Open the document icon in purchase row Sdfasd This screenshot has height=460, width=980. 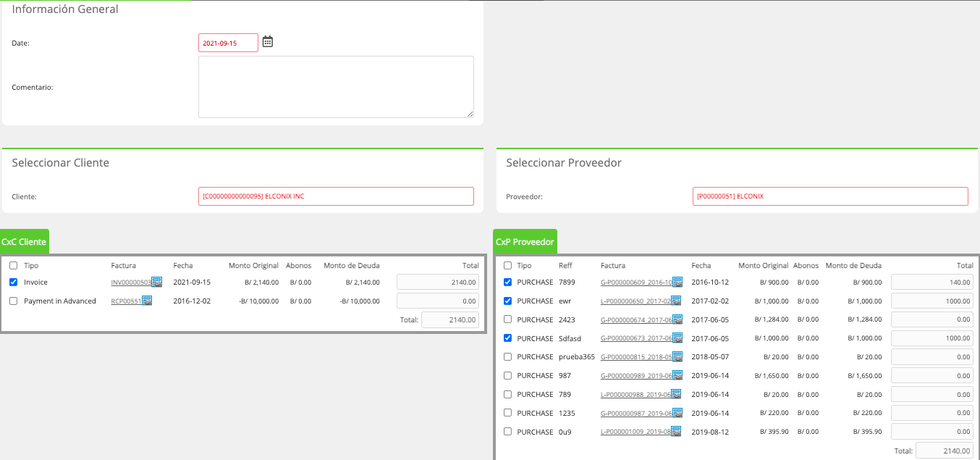677,339
